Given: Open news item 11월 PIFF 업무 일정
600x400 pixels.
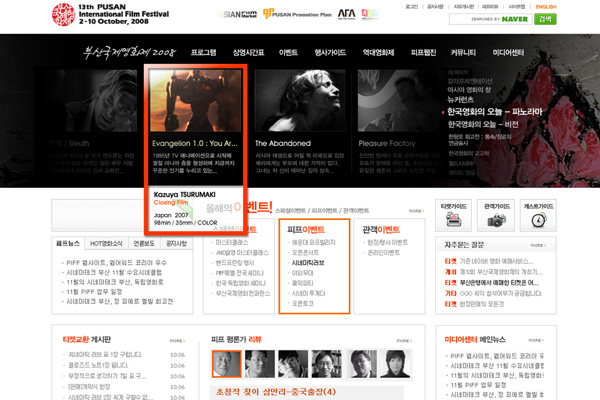Looking at the screenshot, I should pyautogui.click(x=94, y=292).
